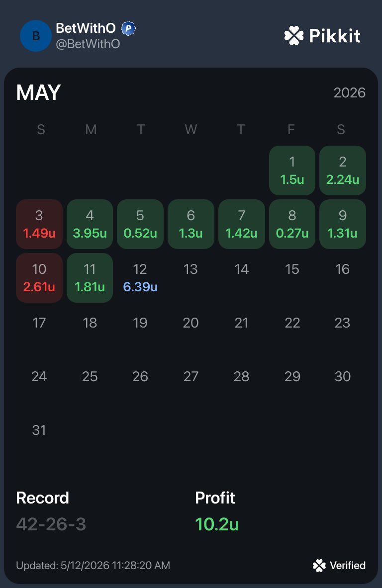This screenshot has height=588, width=382.
Task: Click the 10.2u profit value
Action: (217, 524)
